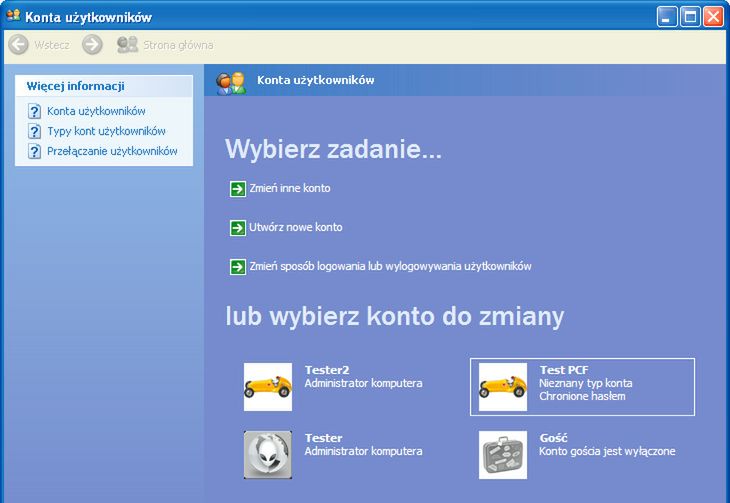730x503 pixels.
Task: Select the Tester account name
Action: click(x=324, y=438)
